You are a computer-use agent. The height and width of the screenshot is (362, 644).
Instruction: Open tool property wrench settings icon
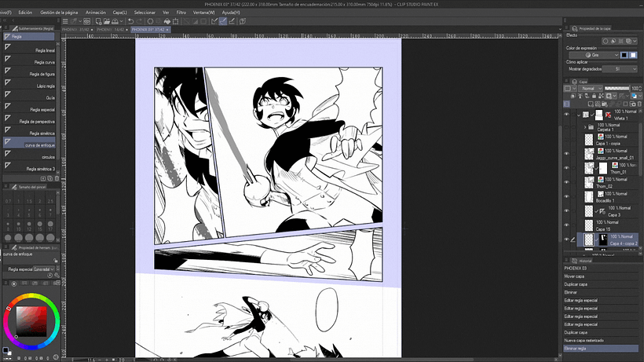click(x=57, y=276)
